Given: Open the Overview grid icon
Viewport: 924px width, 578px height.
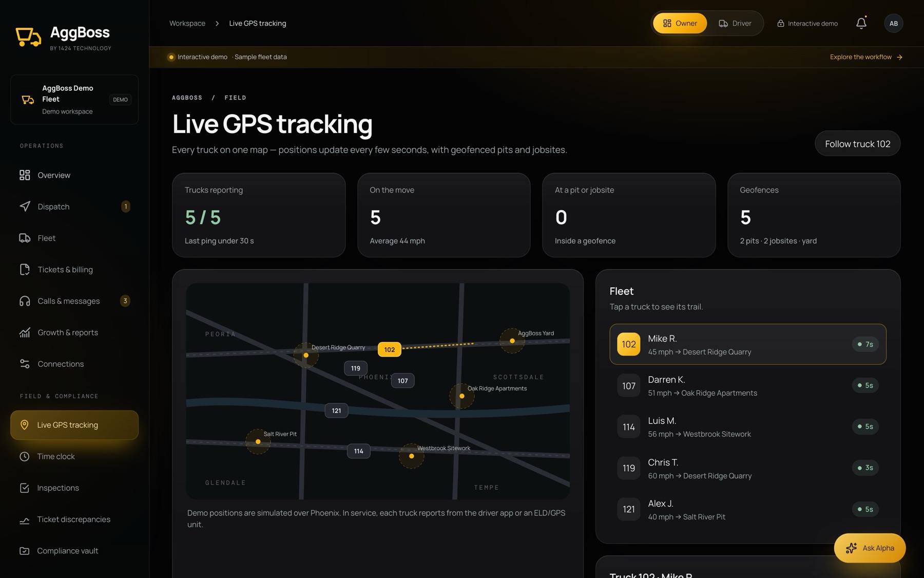Looking at the screenshot, I should click(25, 175).
